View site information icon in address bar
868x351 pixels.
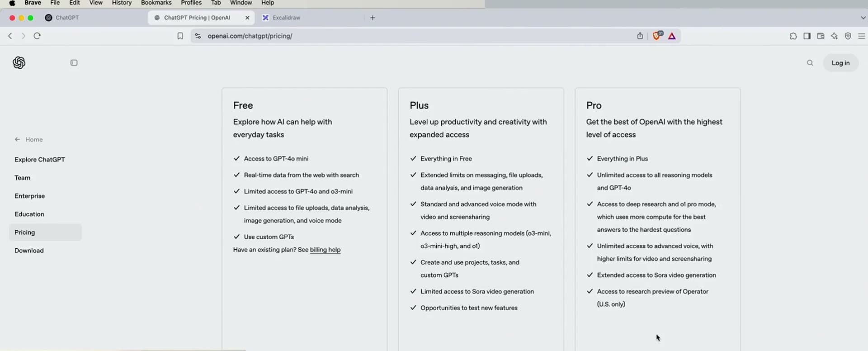tap(198, 36)
